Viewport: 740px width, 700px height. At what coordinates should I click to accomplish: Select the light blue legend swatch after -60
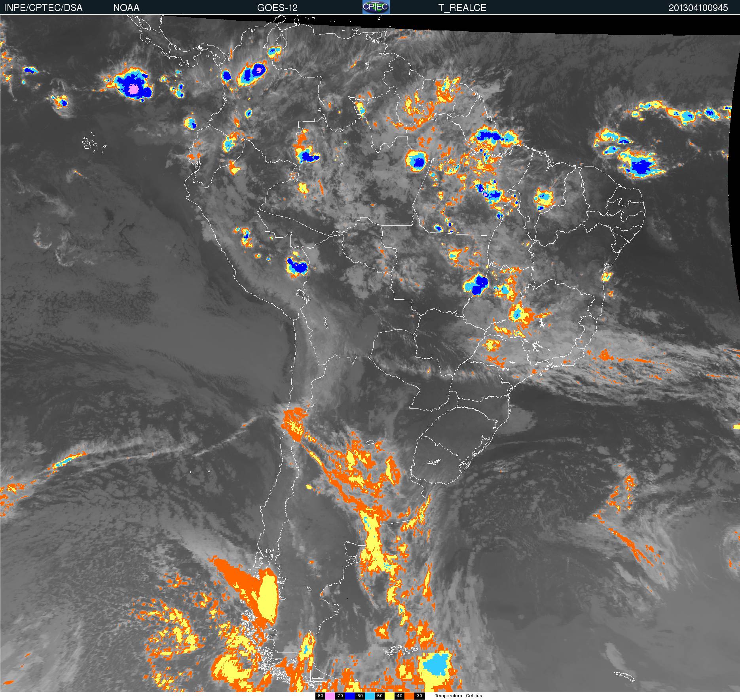(x=370, y=696)
